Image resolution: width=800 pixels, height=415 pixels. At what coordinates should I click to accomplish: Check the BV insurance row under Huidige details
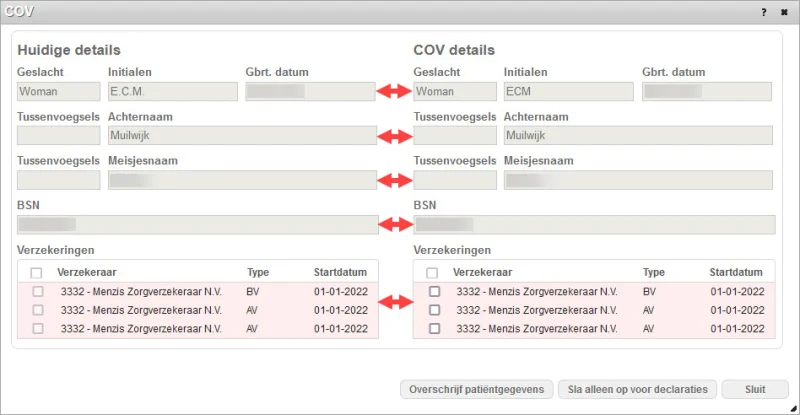click(x=38, y=292)
